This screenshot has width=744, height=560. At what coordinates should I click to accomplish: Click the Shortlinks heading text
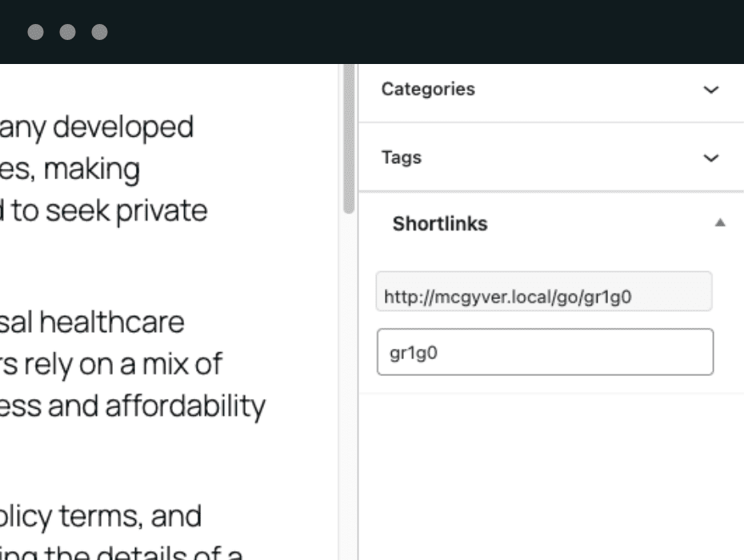[x=439, y=225]
